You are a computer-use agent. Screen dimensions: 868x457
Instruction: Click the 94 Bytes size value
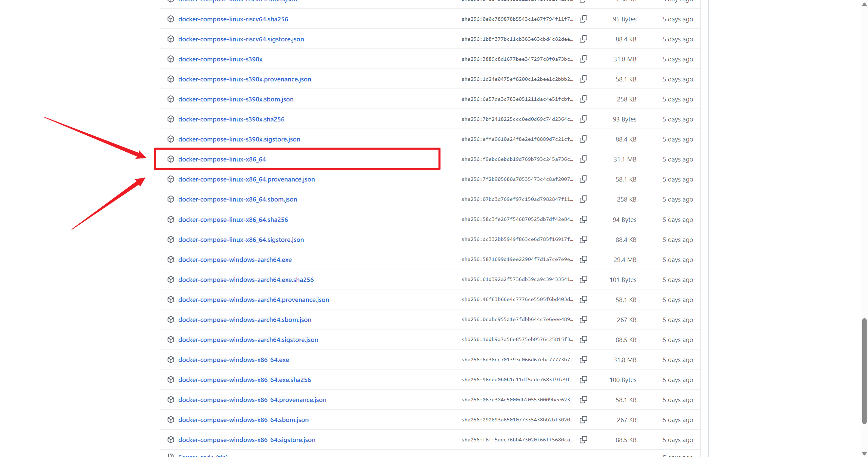click(625, 220)
